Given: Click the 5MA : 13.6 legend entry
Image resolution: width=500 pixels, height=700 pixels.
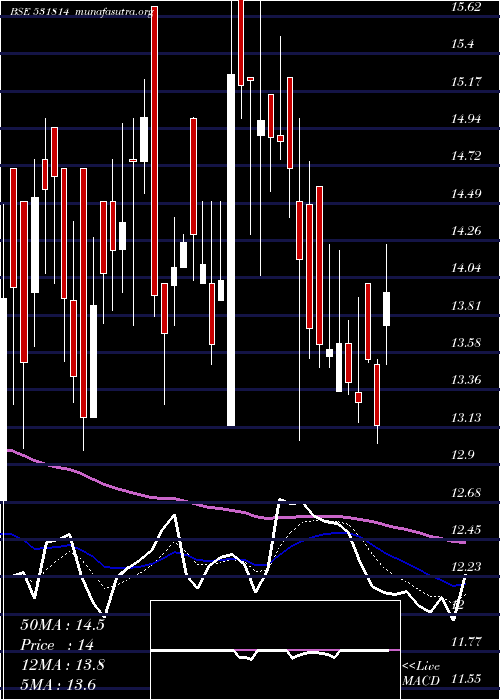Looking at the screenshot, I should (x=58, y=684).
